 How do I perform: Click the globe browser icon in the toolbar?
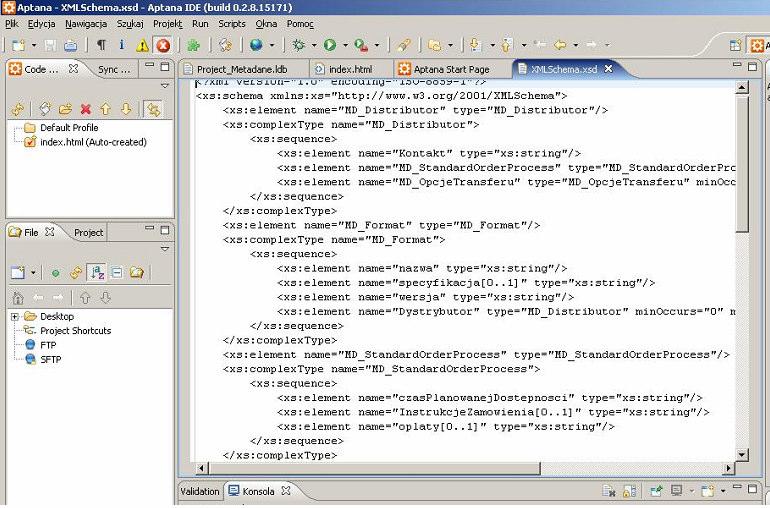(256, 45)
